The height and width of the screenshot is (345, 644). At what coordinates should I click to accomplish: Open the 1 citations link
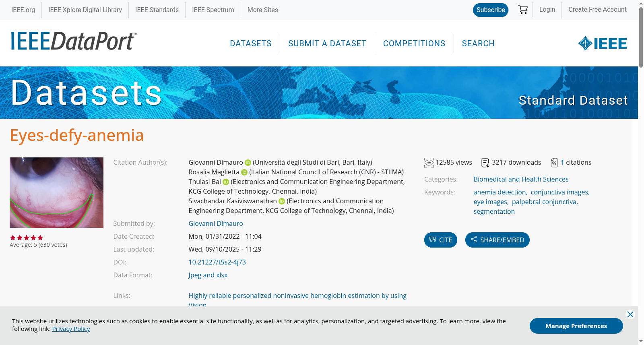[576, 163]
